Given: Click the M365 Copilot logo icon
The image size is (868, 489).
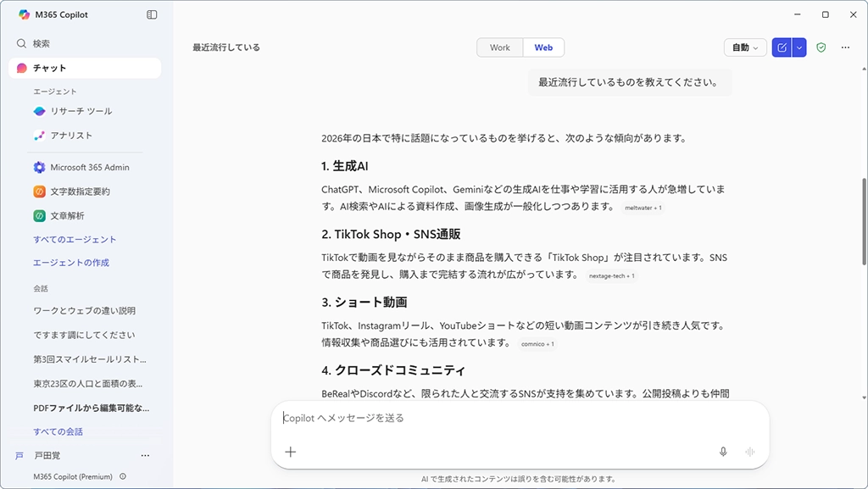Looking at the screenshot, I should click(24, 15).
